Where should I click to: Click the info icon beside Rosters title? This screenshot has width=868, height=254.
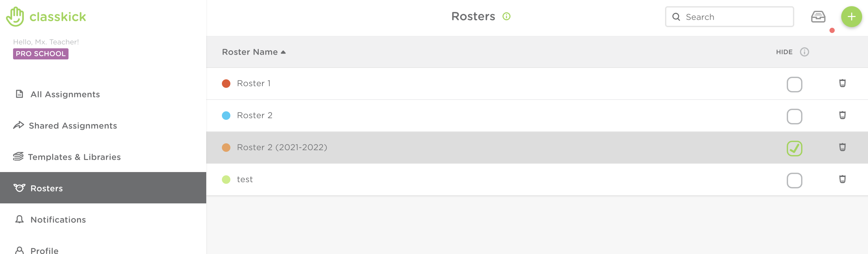(x=506, y=16)
